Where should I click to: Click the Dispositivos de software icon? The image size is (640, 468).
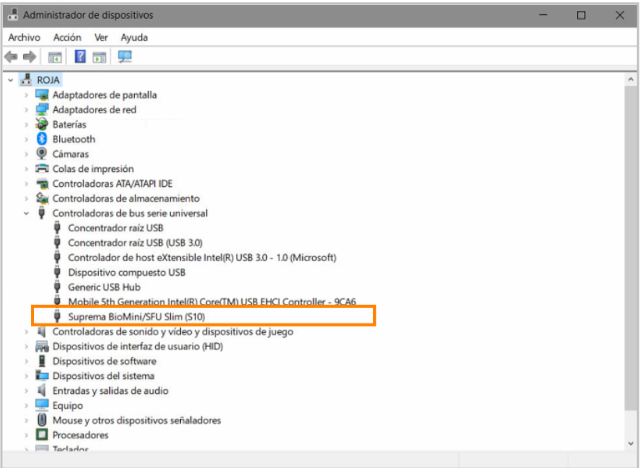[42, 361]
